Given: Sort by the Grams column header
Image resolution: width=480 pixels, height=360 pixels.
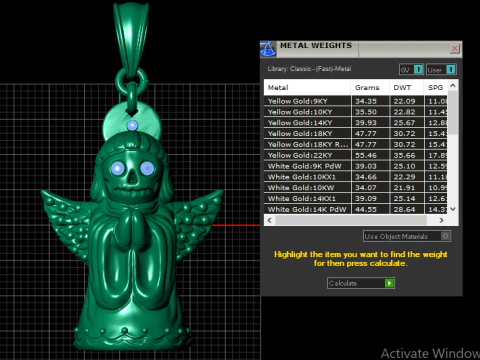Looking at the screenshot, I should tap(370, 87).
